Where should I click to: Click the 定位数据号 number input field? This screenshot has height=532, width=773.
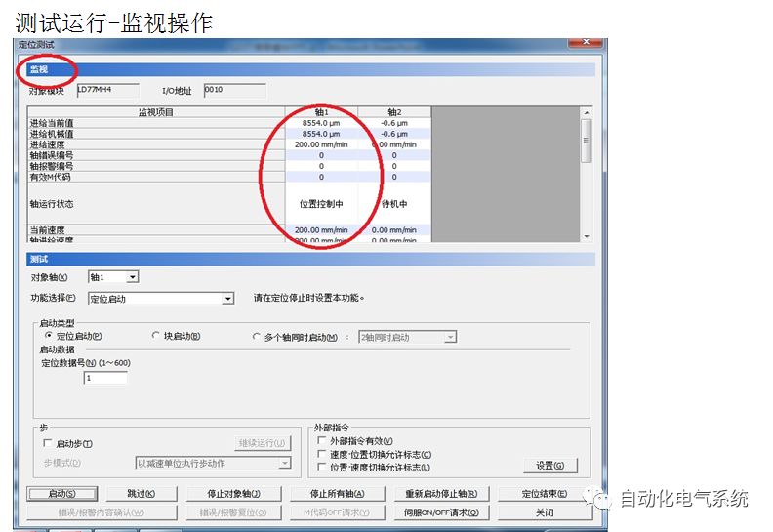[105, 378]
